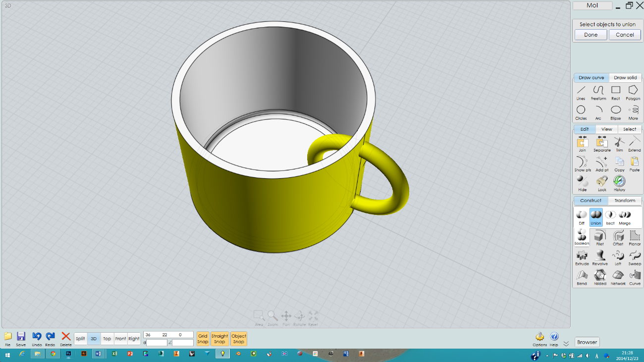Open Options gear
This screenshot has width=644, height=362.
click(539, 339)
